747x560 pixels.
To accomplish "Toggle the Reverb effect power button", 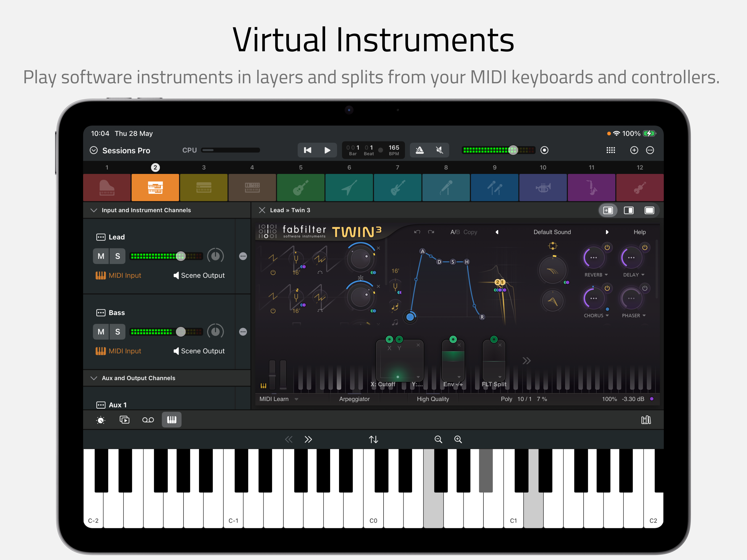I will [607, 247].
